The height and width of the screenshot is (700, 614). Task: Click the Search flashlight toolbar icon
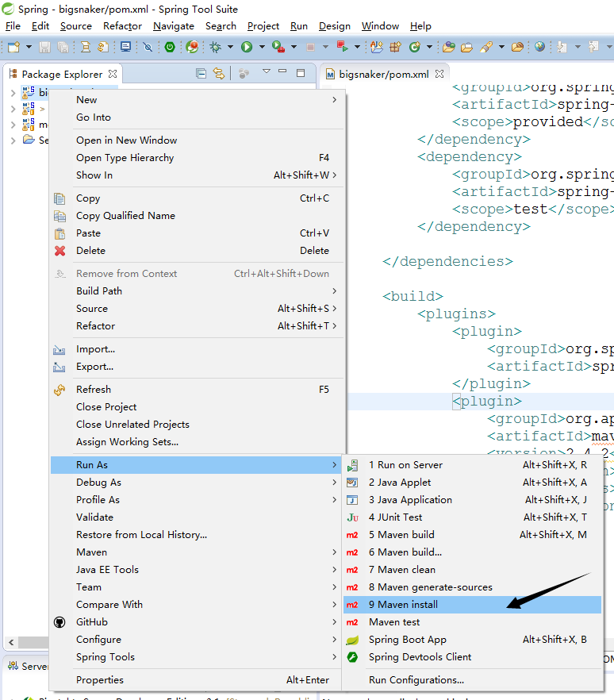[486, 46]
